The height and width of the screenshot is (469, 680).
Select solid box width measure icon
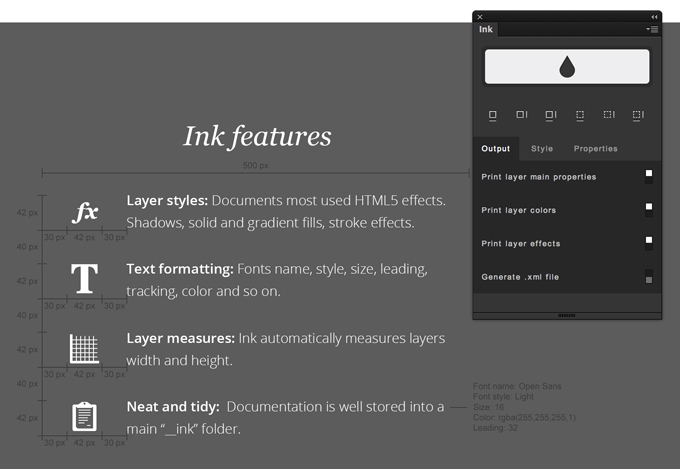click(493, 115)
